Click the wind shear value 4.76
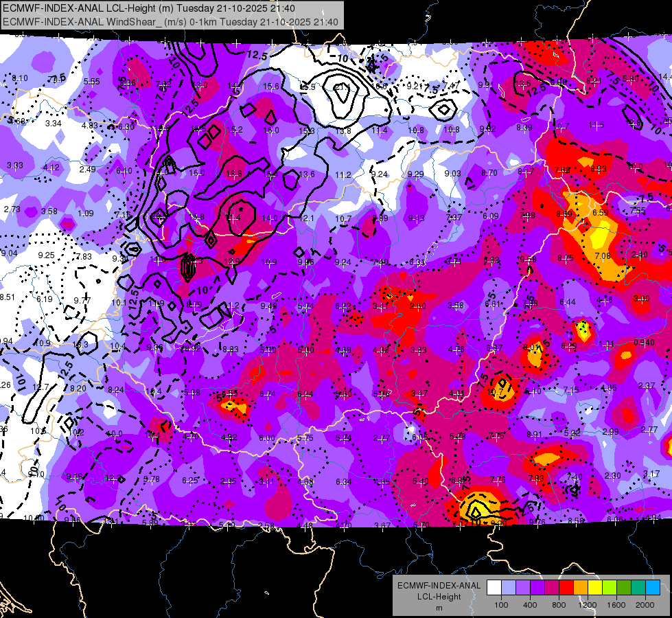This screenshot has height=618, width=672. coord(456,349)
